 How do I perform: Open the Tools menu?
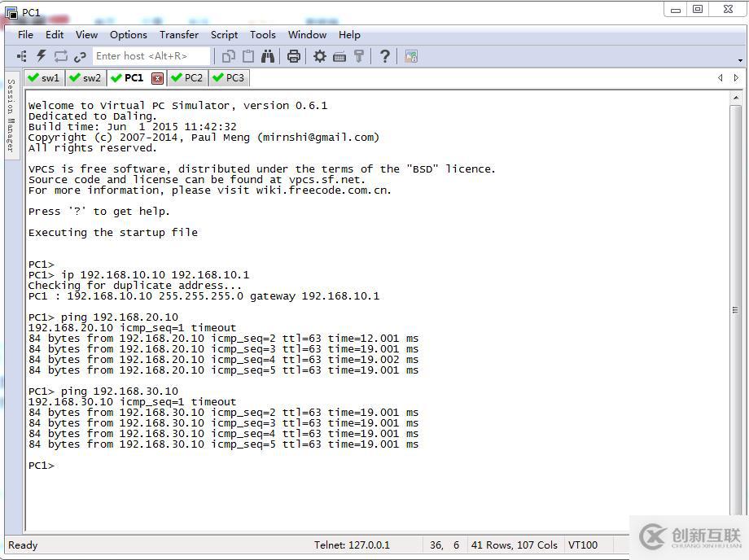[263, 35]
